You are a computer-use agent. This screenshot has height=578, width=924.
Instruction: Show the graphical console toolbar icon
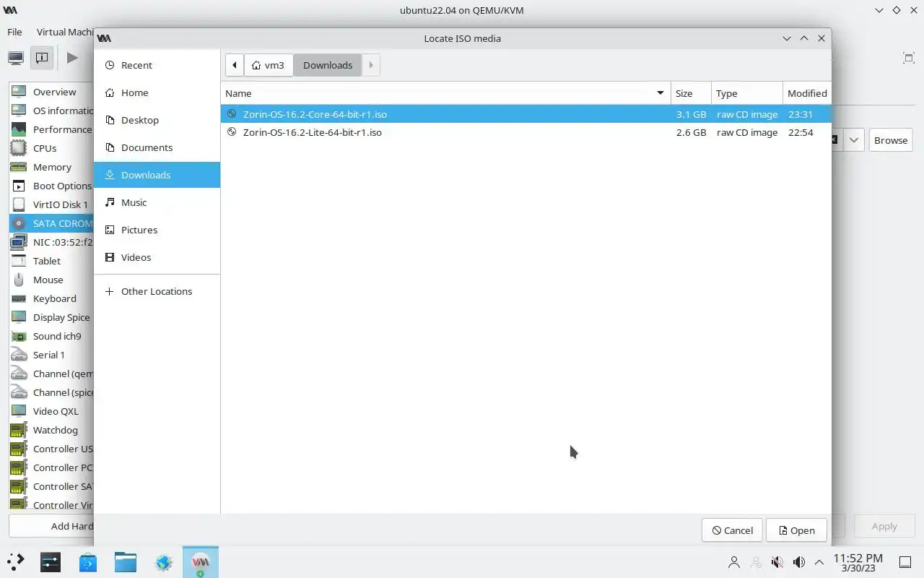click(x=16, y=58)
